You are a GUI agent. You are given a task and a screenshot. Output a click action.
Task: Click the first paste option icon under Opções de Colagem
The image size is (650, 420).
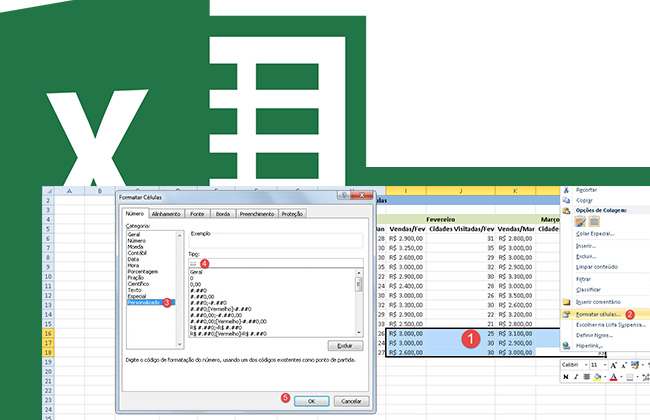click(x=580, y=222)
